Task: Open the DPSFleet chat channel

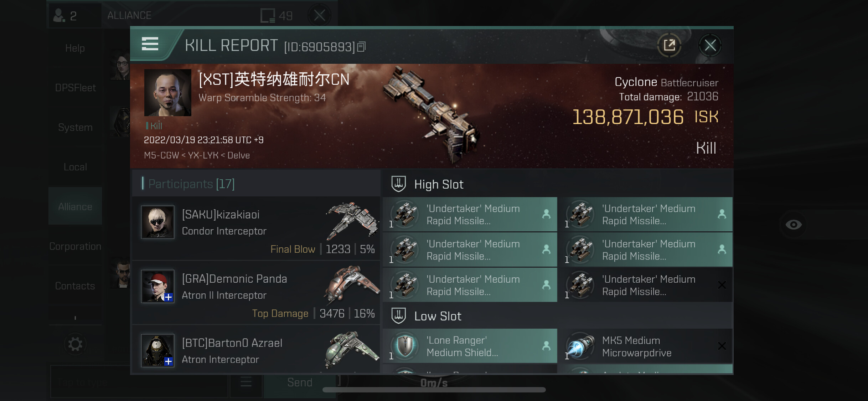Action: pyautogui.click(x=75, y=88)
